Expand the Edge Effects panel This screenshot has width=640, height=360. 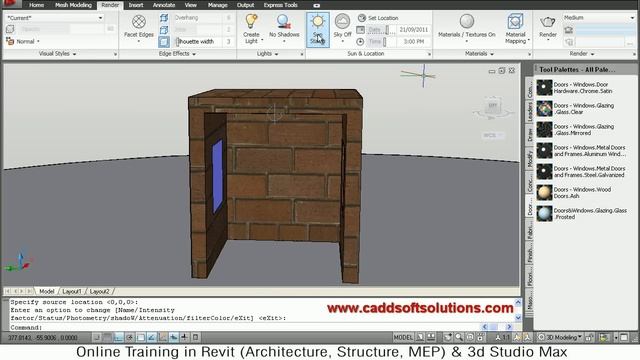(177, 54)
